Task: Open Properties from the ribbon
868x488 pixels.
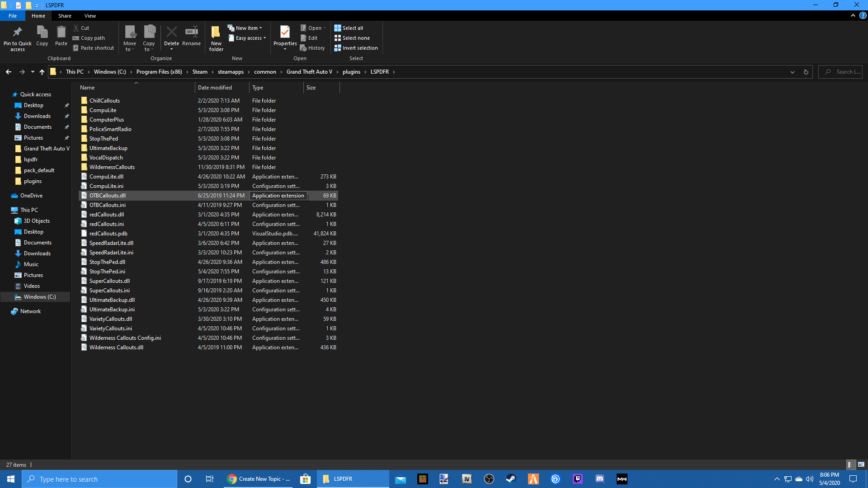Action: [x=285, y=33]
